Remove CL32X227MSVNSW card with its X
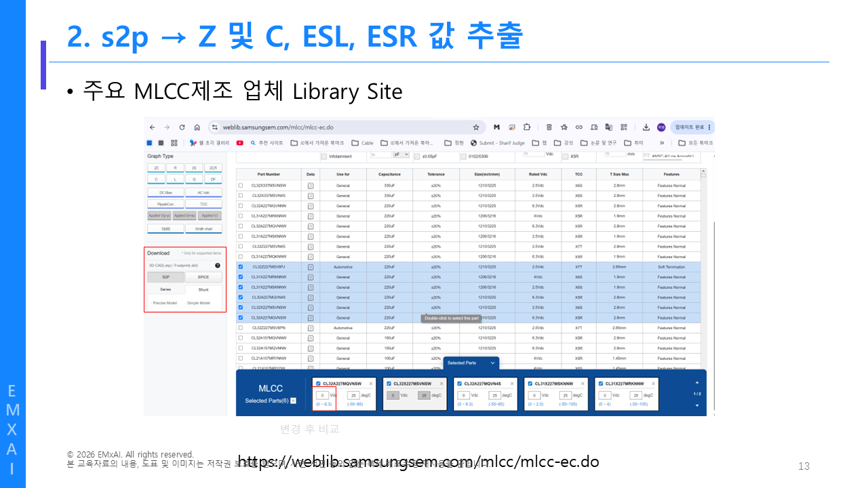The height and width of the screenshot is (488, 868). click(441, 384)
